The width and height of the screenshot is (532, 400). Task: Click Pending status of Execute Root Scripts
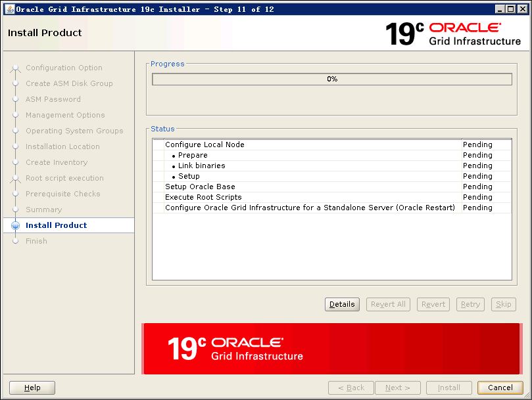pyautogui.click(x=477, y=197)
